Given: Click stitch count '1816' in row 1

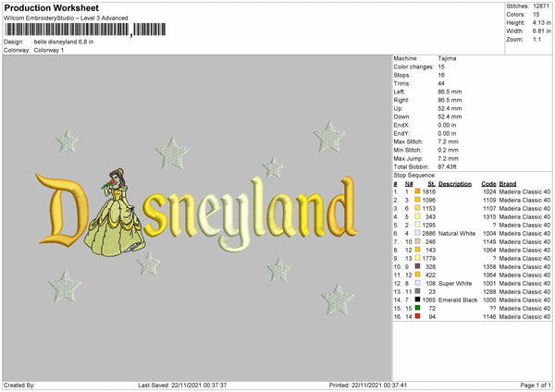Looking at the screenshot, I should click(429, 191).
